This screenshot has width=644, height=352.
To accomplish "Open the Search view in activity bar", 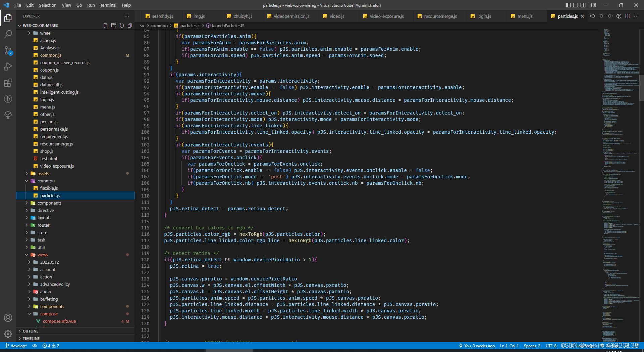I will [x=8, y=34].
